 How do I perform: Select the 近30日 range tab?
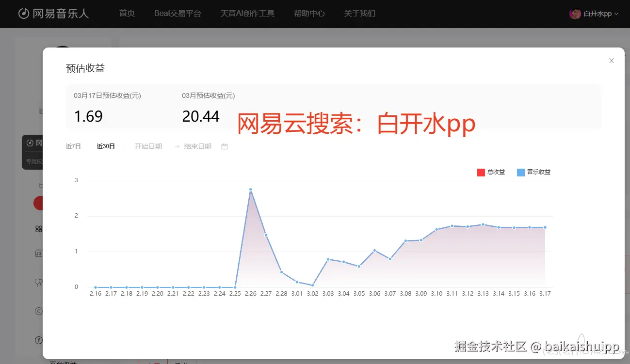pyautogui.click(x=106, y=146)
